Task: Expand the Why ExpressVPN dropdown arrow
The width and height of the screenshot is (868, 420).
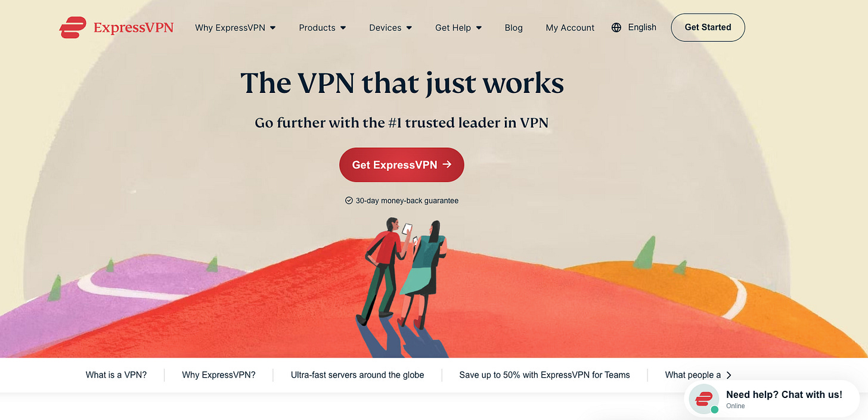Action: pos(272,27)
